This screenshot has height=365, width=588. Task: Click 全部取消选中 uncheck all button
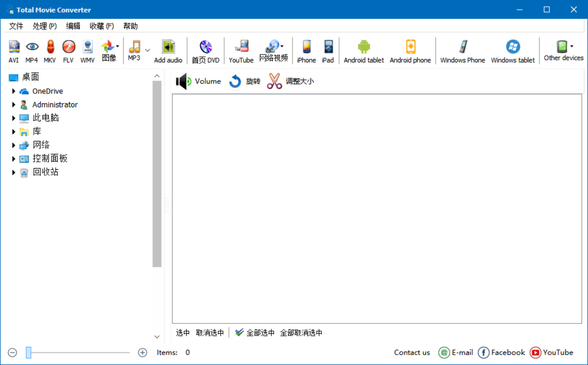301,333
